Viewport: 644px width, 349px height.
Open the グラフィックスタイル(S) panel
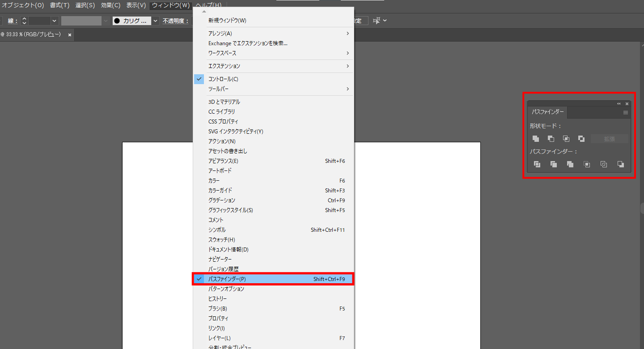273,210
